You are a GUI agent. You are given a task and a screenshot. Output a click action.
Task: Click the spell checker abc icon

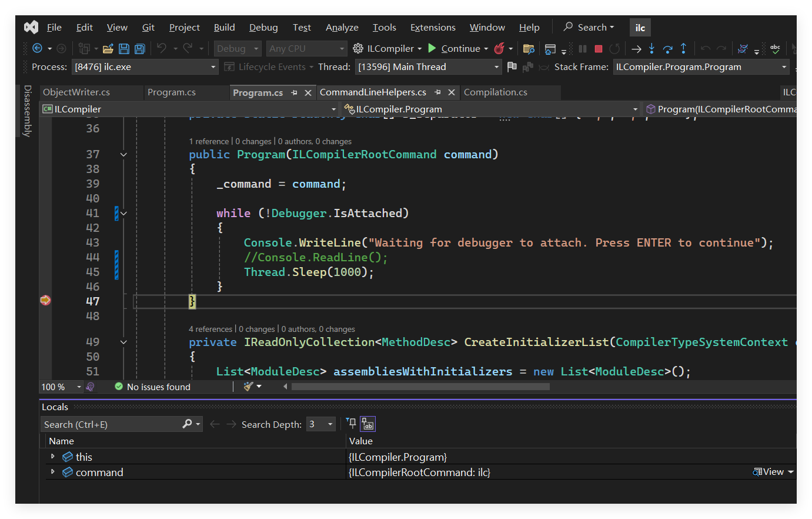point(776,49)
